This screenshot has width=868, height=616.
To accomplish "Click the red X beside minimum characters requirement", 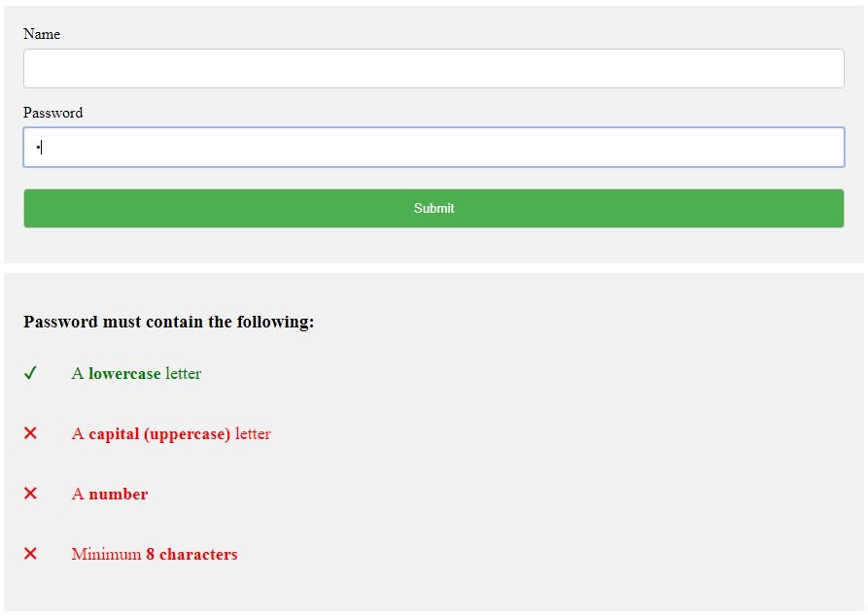I will click(30, 553).
